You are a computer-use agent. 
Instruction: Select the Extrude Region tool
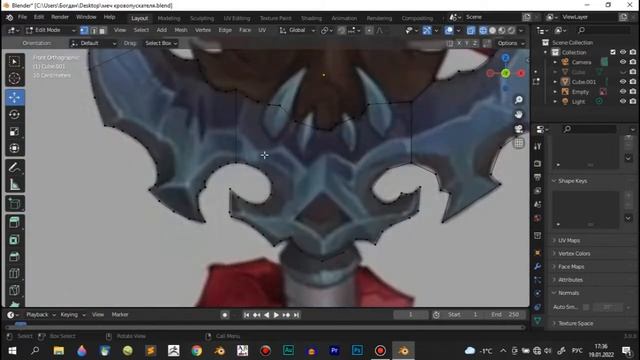coord(14,222)
